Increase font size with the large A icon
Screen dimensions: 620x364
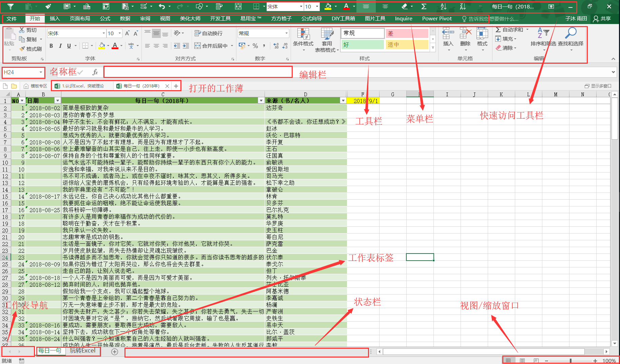pos(127,33)
